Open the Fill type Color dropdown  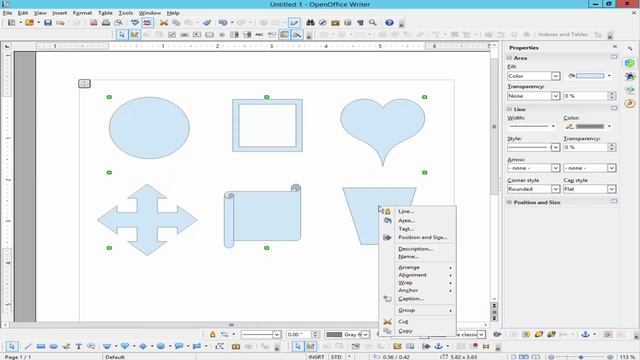[x=556, y=76]
